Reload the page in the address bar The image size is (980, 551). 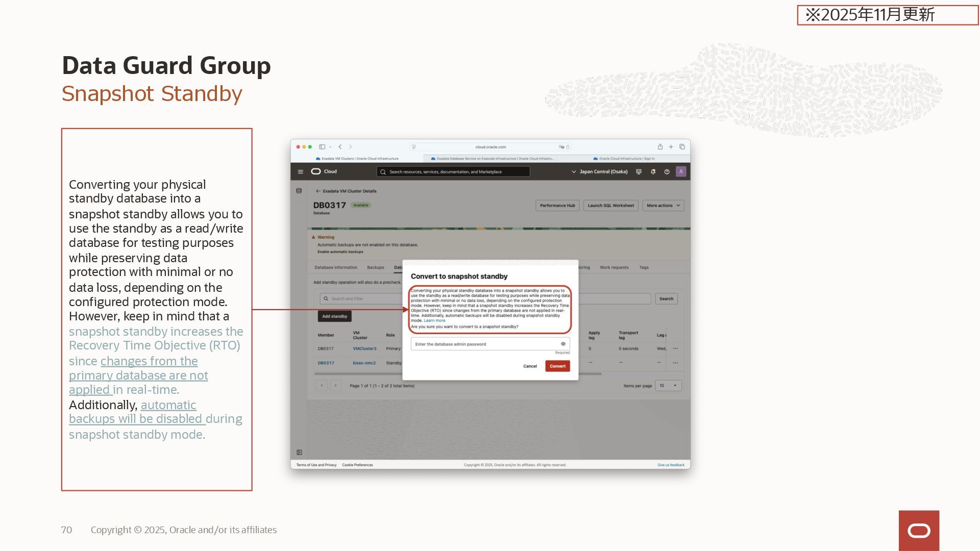(x=568, y=147)
